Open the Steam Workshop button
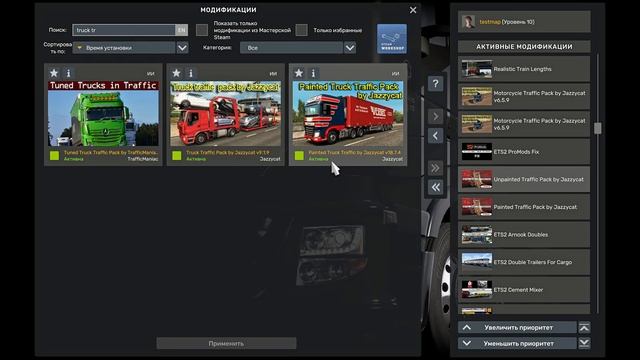Screen dimensions: 640x360 click(x=391, y=39)
